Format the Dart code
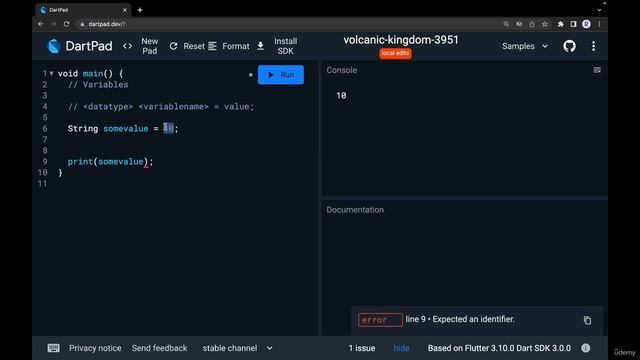 229,46
